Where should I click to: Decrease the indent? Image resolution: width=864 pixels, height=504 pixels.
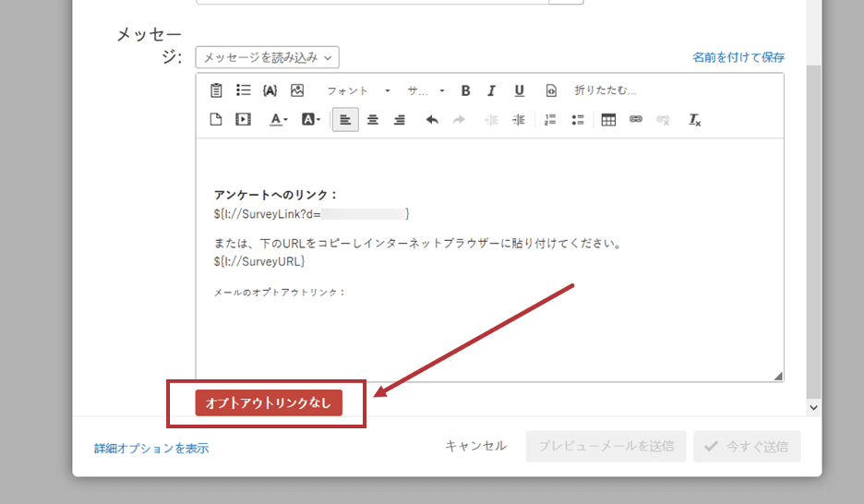pyautogui.click(x=491, y=119)
